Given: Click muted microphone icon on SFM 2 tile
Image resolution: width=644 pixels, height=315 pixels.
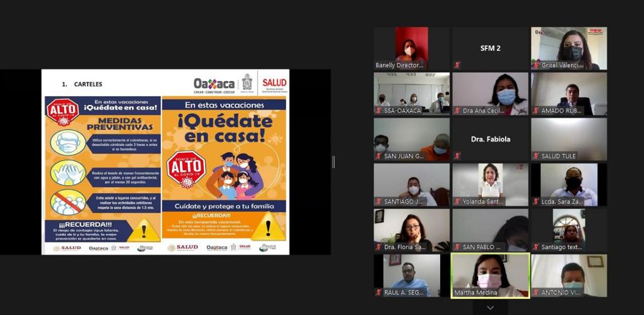Looking at the screenshot, I should pyautogui.click(x=457, y=65).
